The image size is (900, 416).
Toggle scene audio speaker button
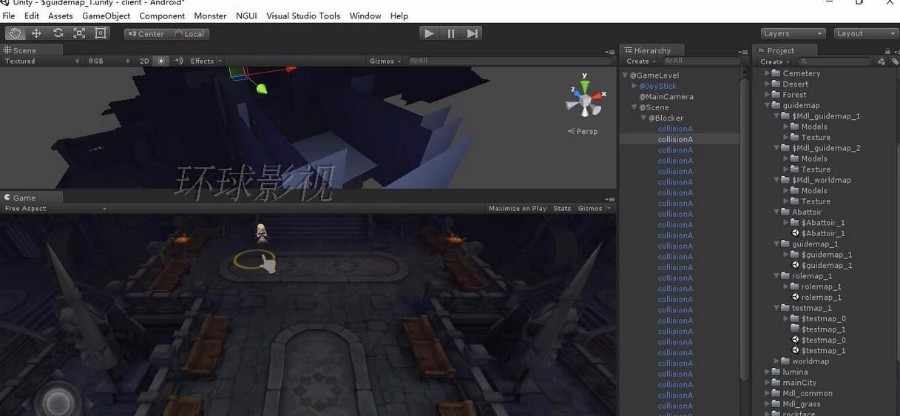[x=179, y=61]
